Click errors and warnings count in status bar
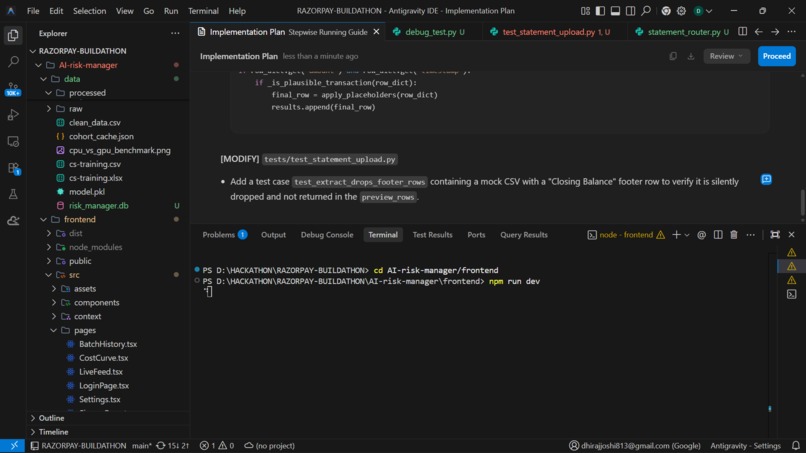This screenshot has width=806, height=453. click(216, 446)
